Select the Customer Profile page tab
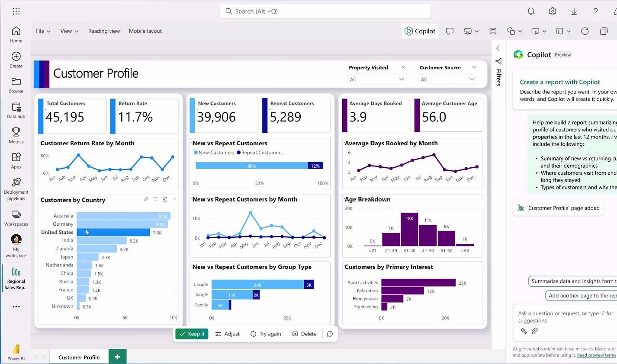 [79, 357]
